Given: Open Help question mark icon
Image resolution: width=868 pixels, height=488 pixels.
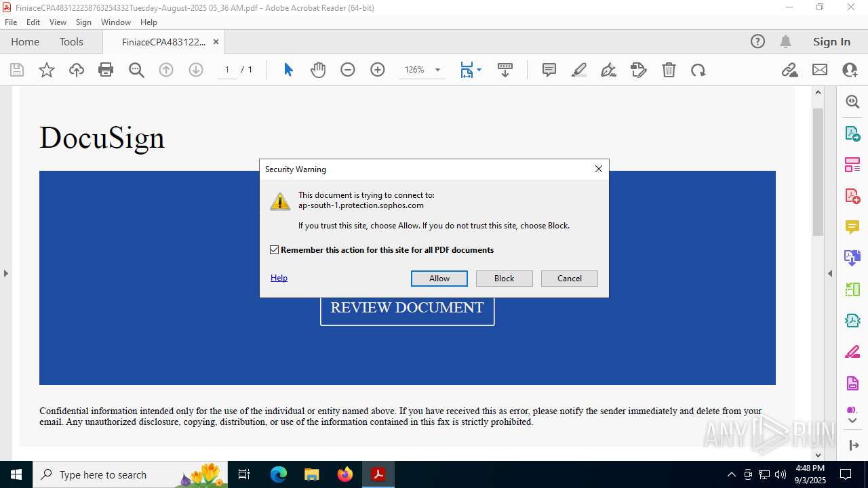Looking at the screenshot, I should point(757,41).
